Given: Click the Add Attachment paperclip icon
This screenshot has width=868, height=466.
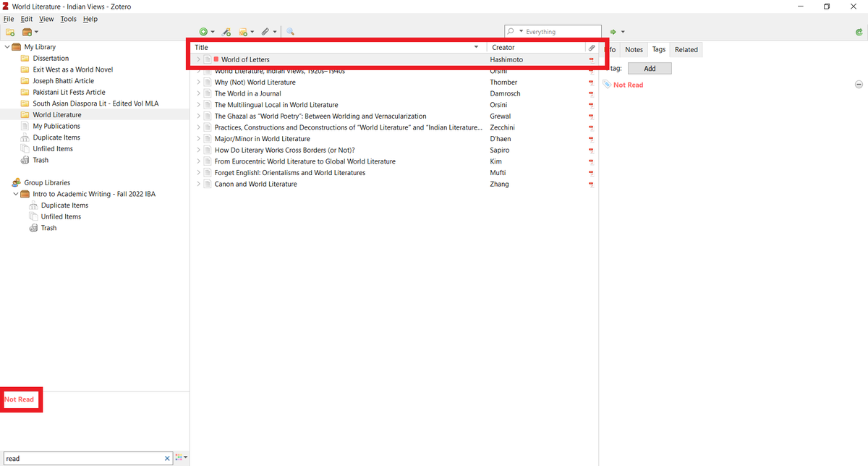Looking at the screenshot, I should coord(265,32).
